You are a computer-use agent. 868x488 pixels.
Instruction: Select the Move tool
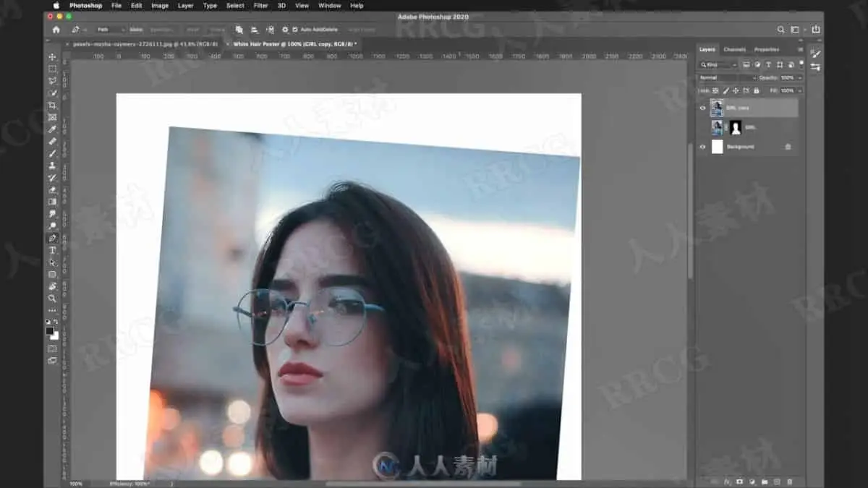[x=52, y=56]
